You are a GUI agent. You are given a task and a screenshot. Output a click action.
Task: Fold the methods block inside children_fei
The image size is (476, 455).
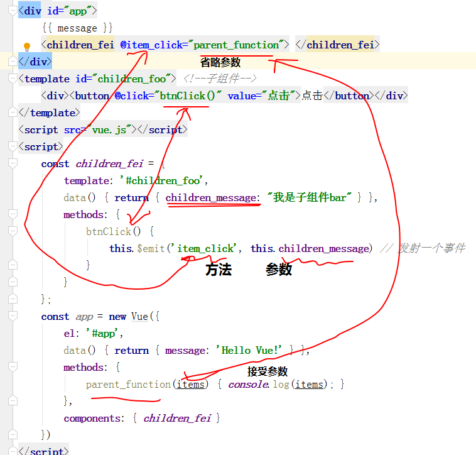coord(13,214)
